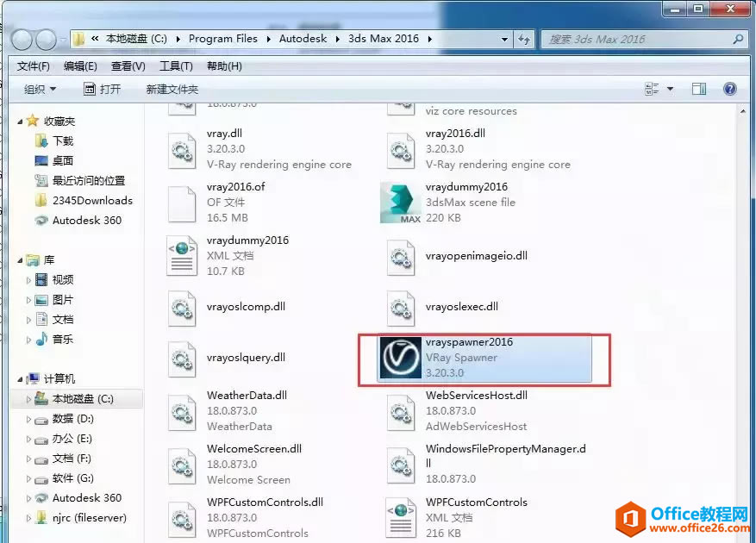This screenshot has height=543, width=756.
Task: Open the 2345Downloads folder
Action: click(92, 200)
